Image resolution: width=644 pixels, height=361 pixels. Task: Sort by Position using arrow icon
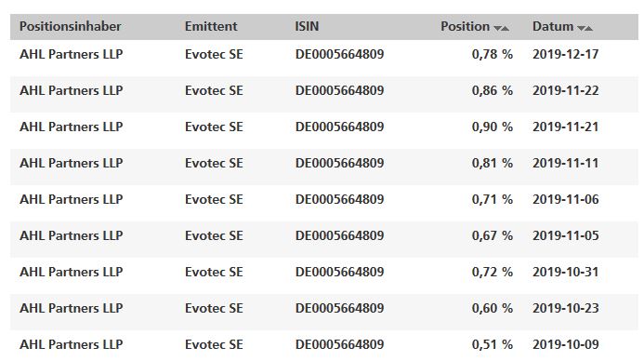point(501,28)
